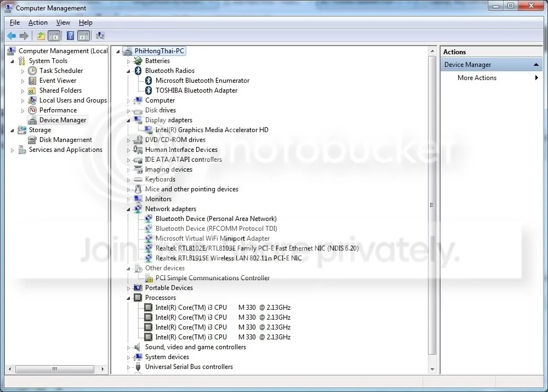Click the Processors category chip icon
The image size is (548, 392).
(x=138, y=298)
